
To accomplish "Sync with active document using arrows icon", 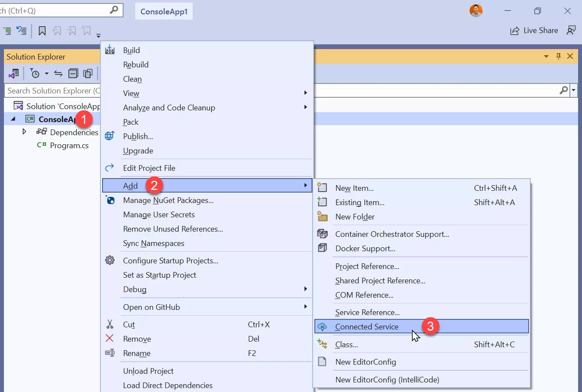I will pyautogui.click(x=58, y=73).
